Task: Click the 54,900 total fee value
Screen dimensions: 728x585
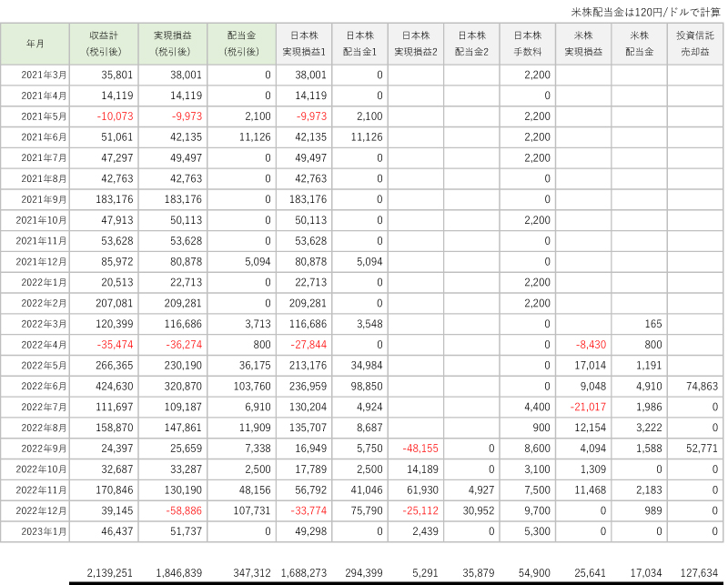Action: [x=534, y=573]
